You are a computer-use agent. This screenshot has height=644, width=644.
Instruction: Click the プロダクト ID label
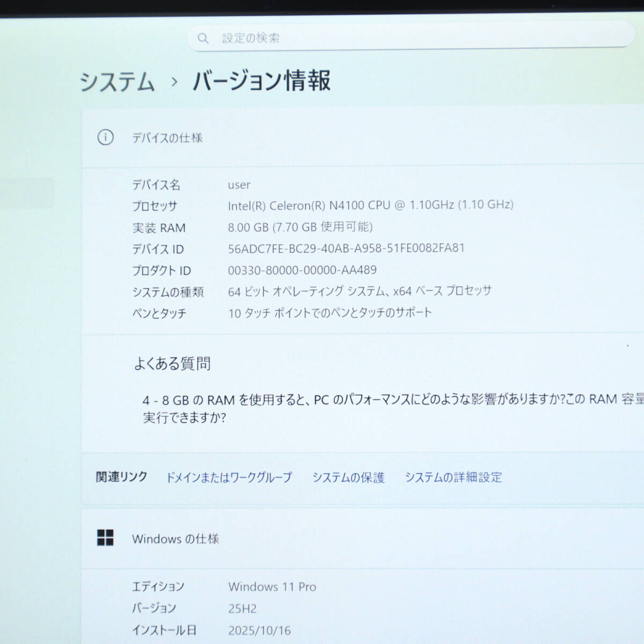(x=162, y=270)
